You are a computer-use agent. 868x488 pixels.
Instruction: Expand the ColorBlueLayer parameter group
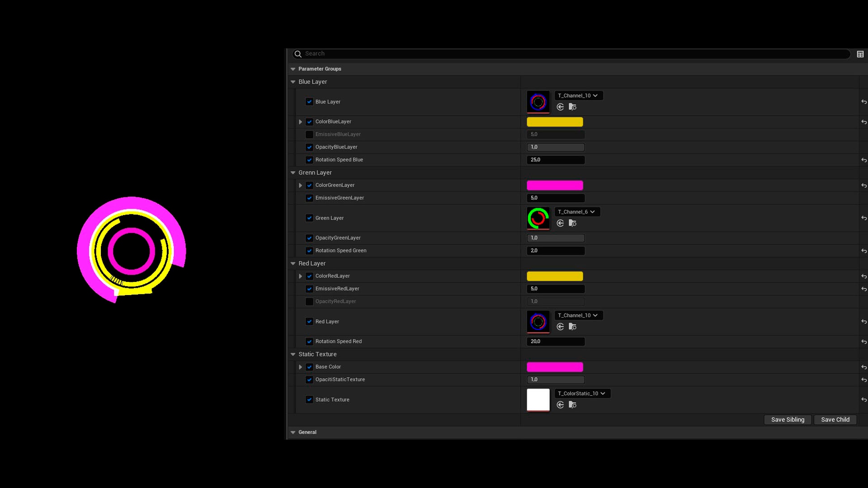click(301, 122)
